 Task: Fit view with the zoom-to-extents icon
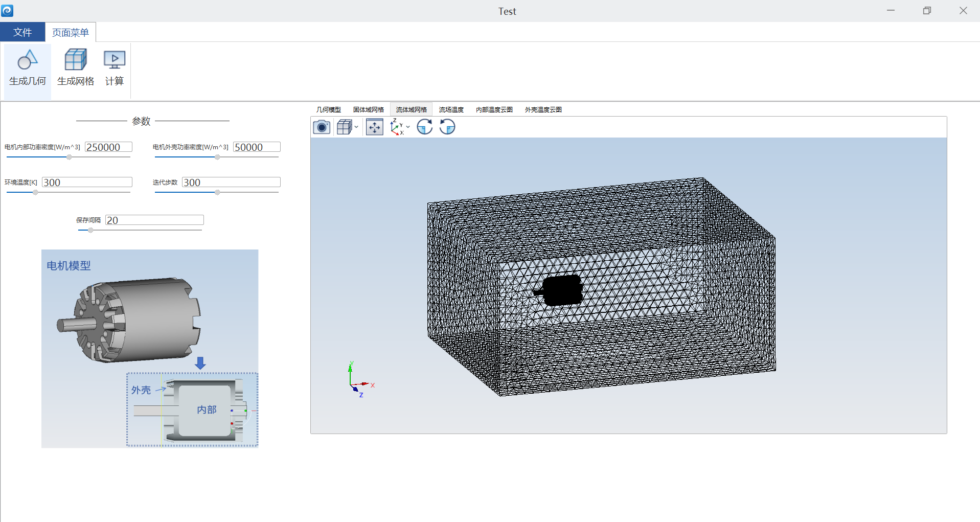coord(375,127)
